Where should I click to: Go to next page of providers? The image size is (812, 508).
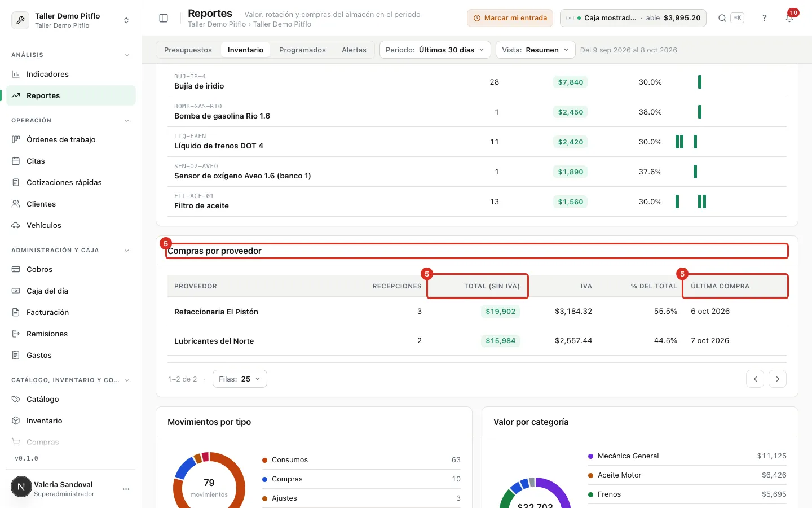(778, 379)
